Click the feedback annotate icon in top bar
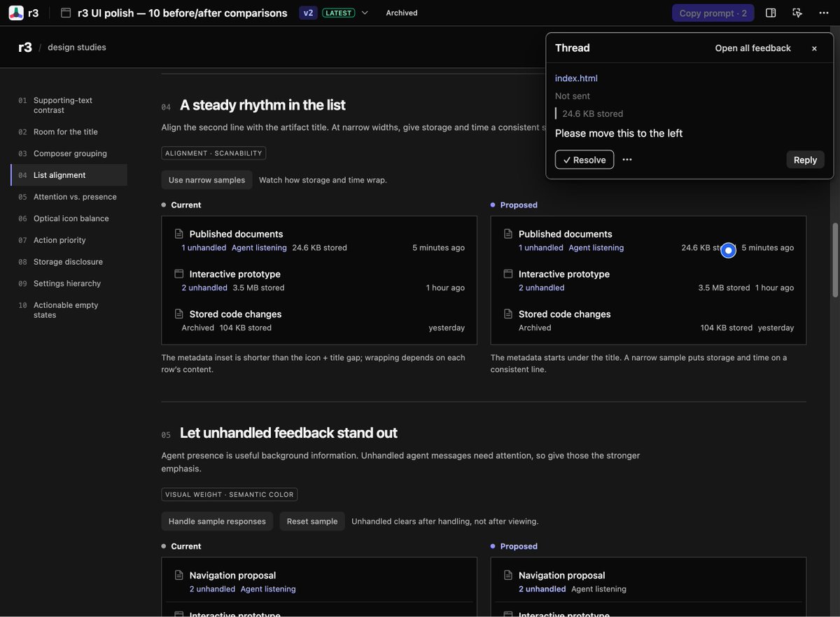The height and width of the screenshot is (617, 840). point(797,13)
